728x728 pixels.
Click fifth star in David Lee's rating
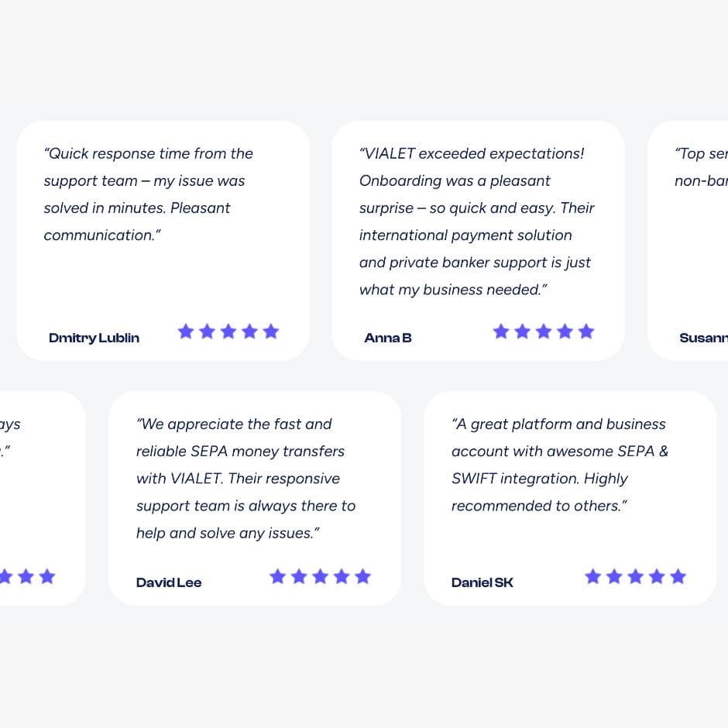[362, 576]
